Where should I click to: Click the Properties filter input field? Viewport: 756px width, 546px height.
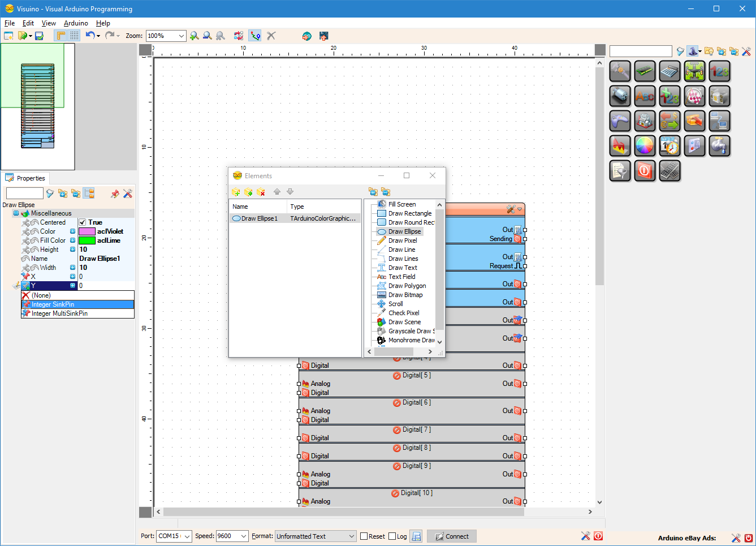pyautogui.click(x=24, y=194)
